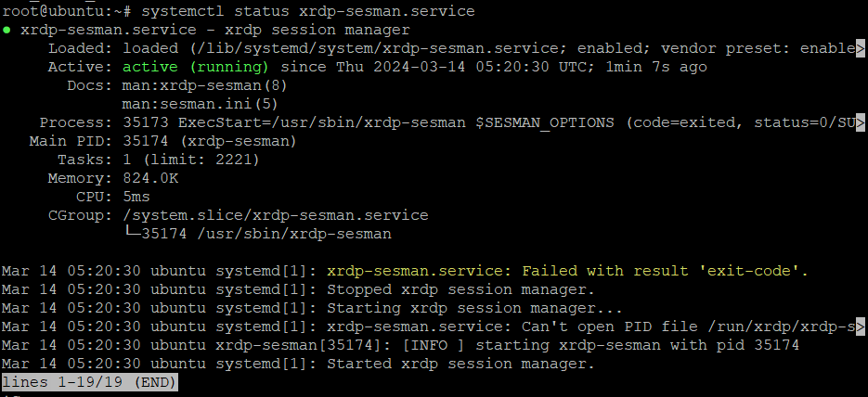Click the truncation marker on the Process line

tap(860, 122)
